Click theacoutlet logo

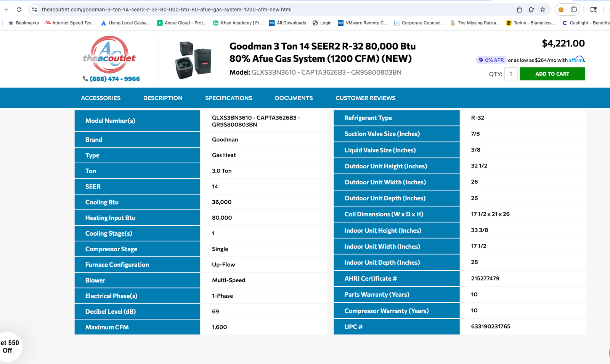(x=109, y=54)
